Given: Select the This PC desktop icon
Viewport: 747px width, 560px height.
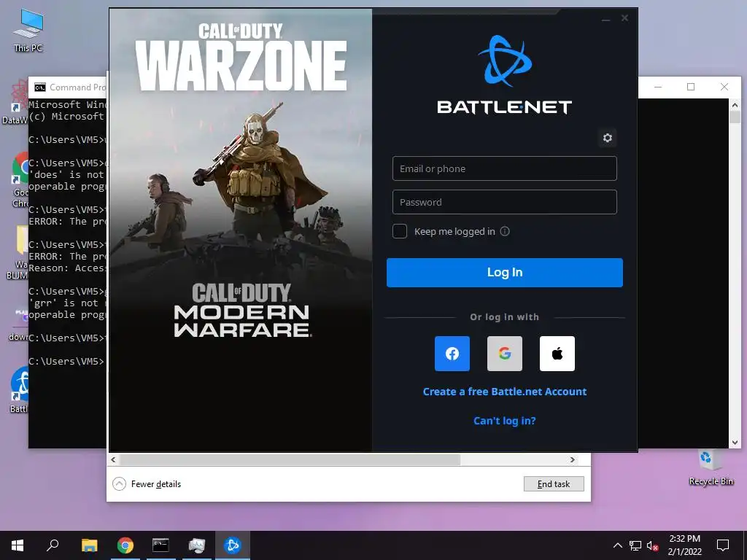Looking at the screenshot, I should (x=28, y=31).
